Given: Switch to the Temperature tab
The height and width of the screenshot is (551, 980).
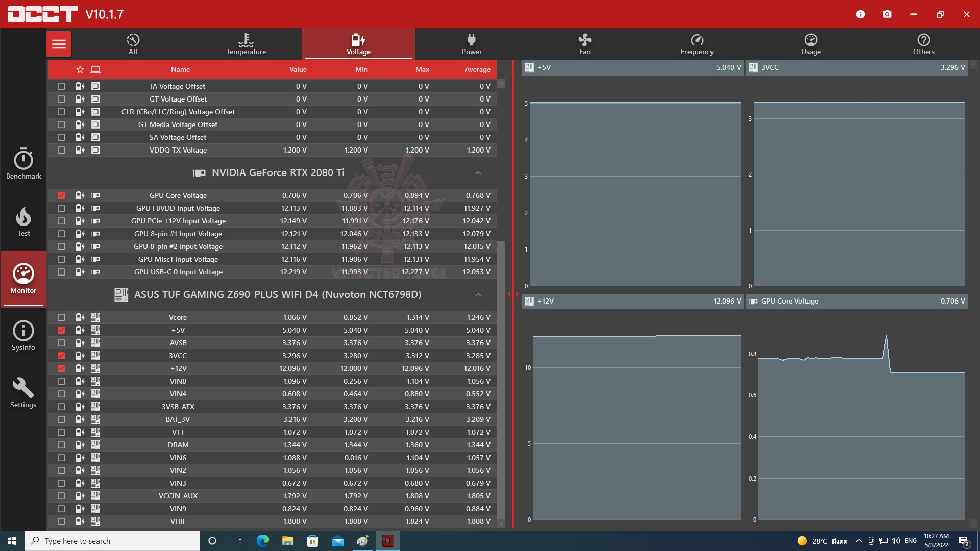Looking at the screenshot, I should [x=246, y=44].
